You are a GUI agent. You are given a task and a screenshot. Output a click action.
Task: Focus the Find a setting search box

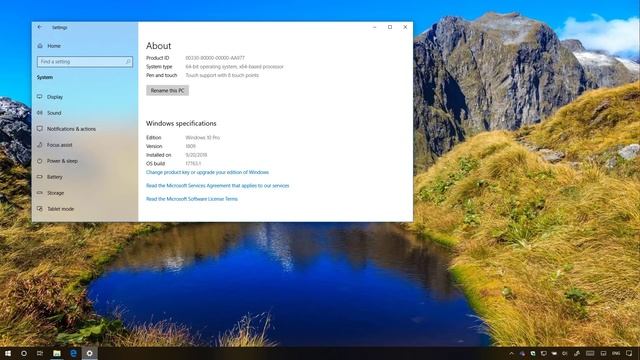[x=85, y=62]
